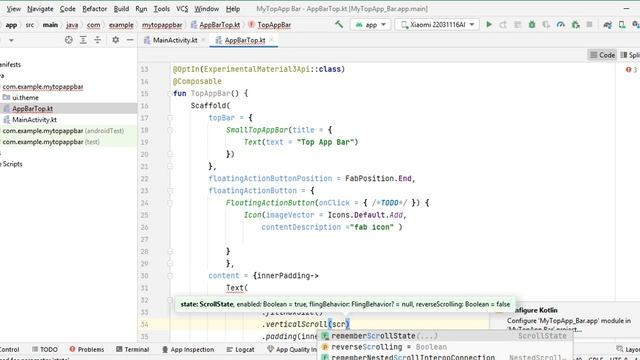Open the Logcat tool window
640x360 pixels.
click(240, 349)
